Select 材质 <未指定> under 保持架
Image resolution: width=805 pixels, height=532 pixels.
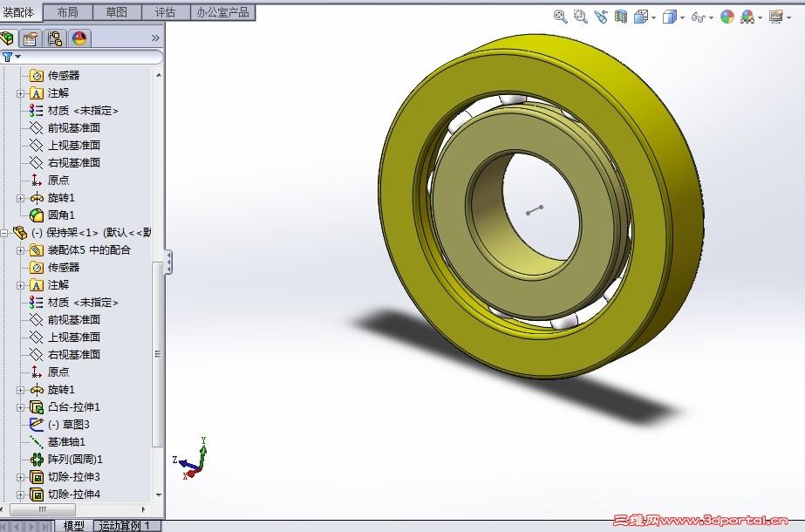coord(83,303)
